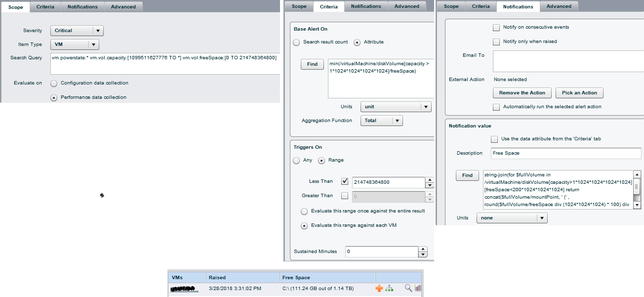Click the orange plus icon in alert row
The image size is (644, 297).
pos(379,288)
